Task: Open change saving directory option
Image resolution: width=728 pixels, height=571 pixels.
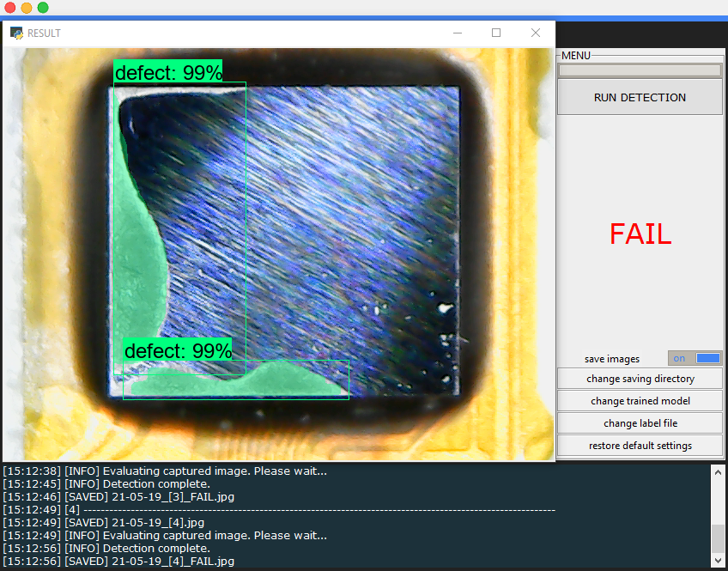Action: pos(640,379)
